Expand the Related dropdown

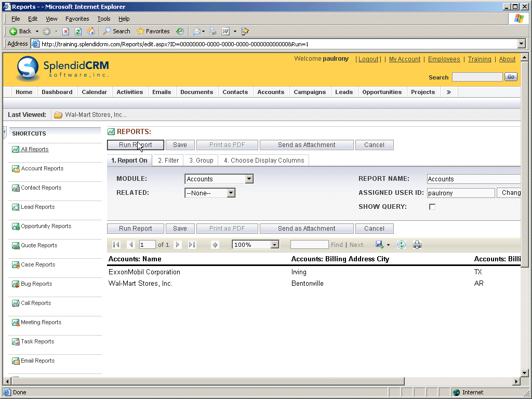pyautogui.click(x=231, y=193)
